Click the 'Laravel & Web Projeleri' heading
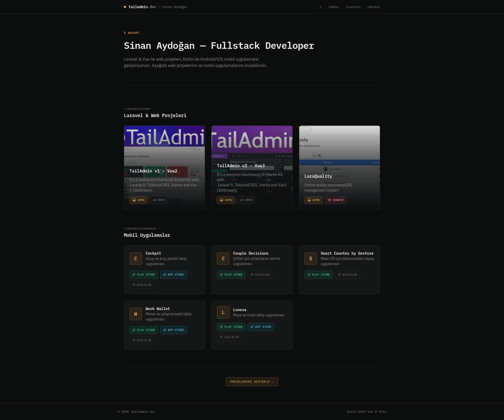 pyautogui.click(x=155, y=115)
